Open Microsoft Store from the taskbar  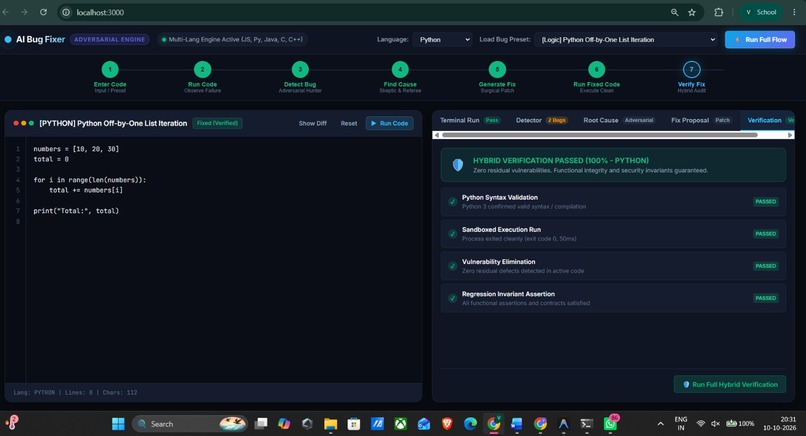354,424
